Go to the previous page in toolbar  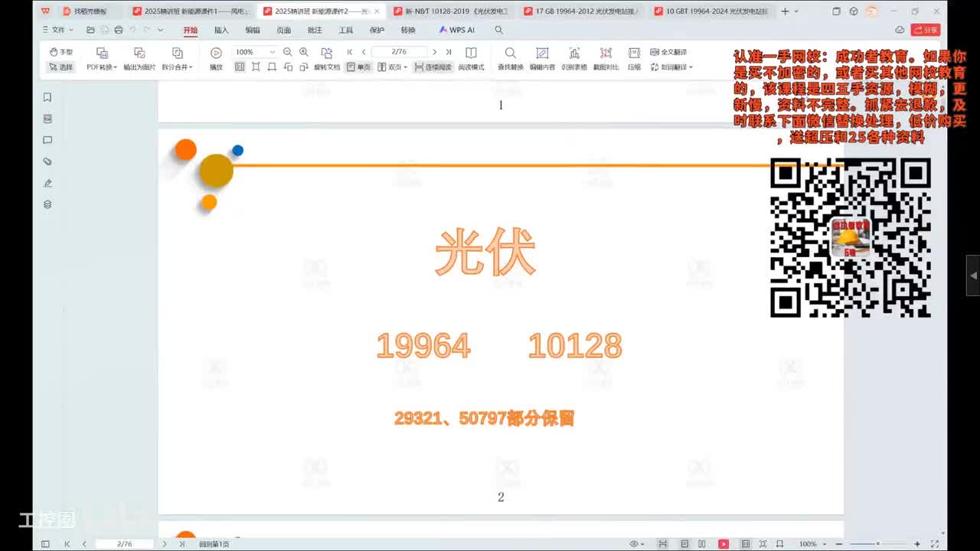(x=364, y=52)
